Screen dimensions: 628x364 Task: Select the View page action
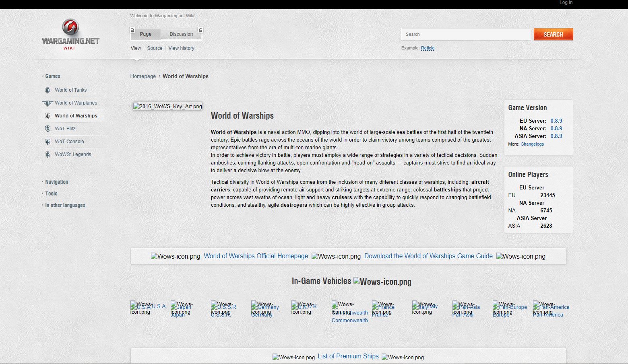(136, 48)
